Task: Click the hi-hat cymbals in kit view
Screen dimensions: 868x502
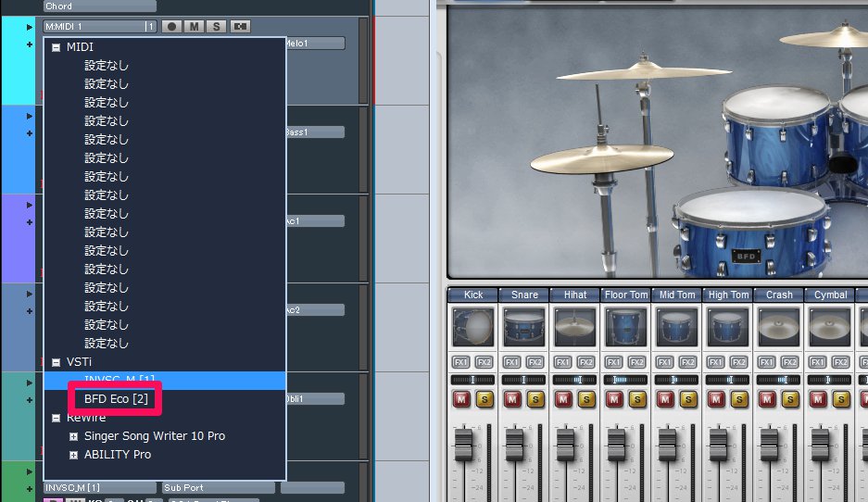Action: [602, 157]
